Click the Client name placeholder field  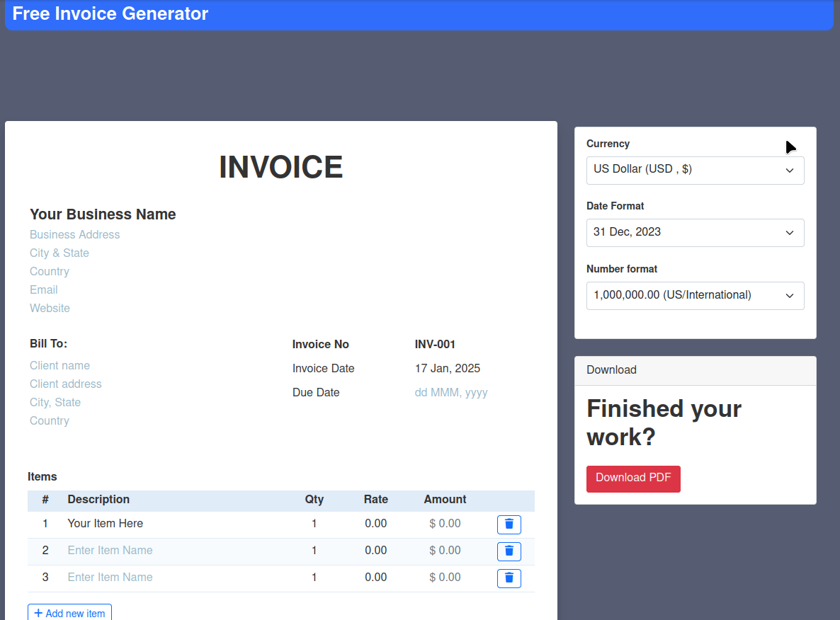pyautogui.click(x=59, y=365)
